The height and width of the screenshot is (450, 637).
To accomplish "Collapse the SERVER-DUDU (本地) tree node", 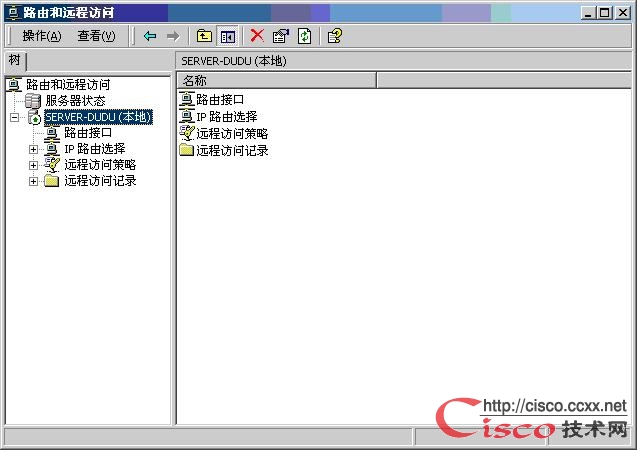I will [15, 117].
